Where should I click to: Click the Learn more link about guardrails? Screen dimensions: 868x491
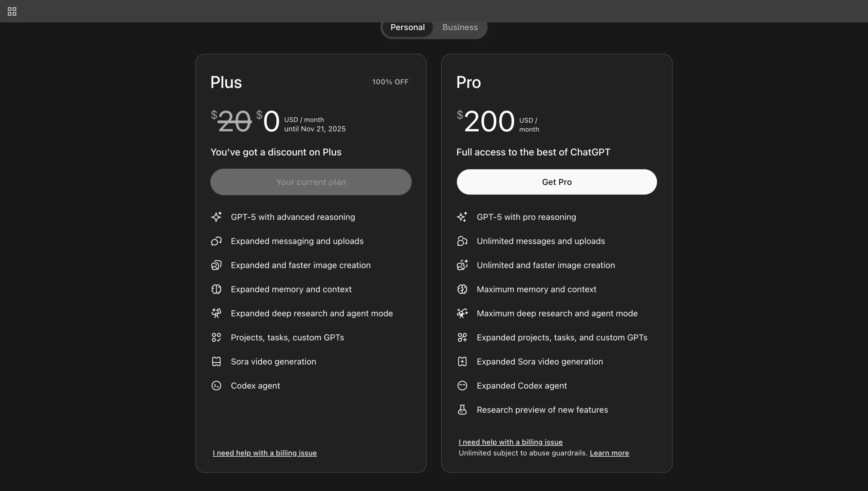[609, 453]
